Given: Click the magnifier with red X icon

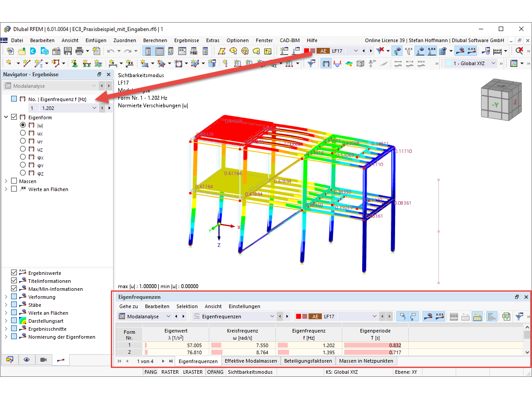Looking at the screenshot, I should [x=520, y=51].
